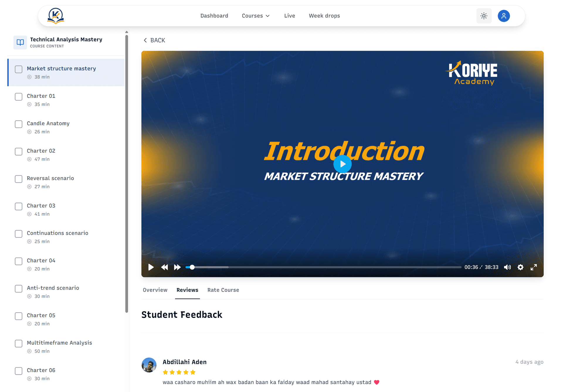
Task: Navigate to Week drops page
Action: tap(324, 16)
